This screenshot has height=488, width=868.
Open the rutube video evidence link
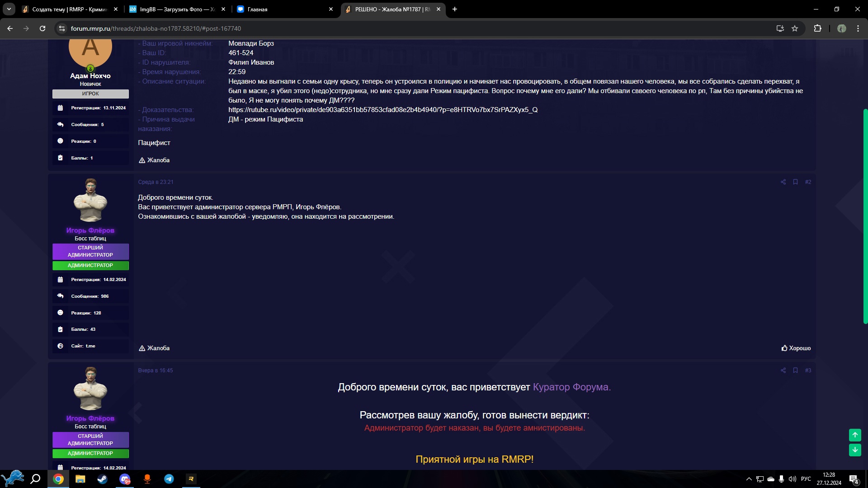(x=382, y=110)
